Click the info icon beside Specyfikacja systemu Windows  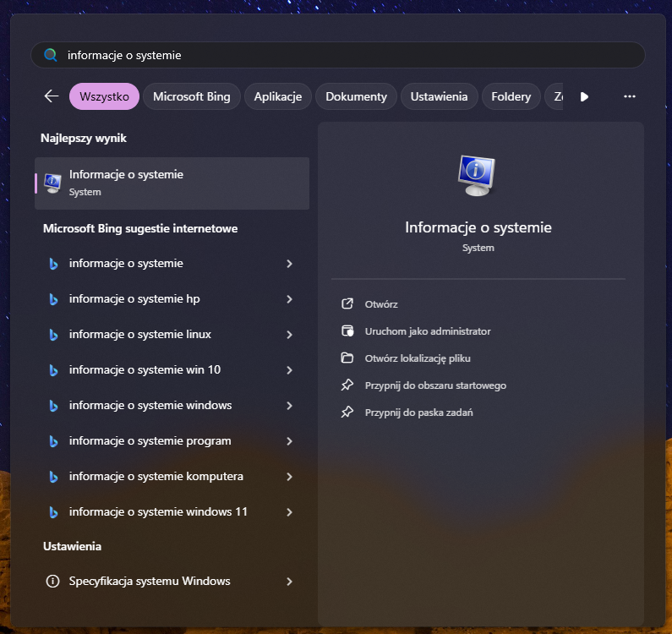click(52, 582)
